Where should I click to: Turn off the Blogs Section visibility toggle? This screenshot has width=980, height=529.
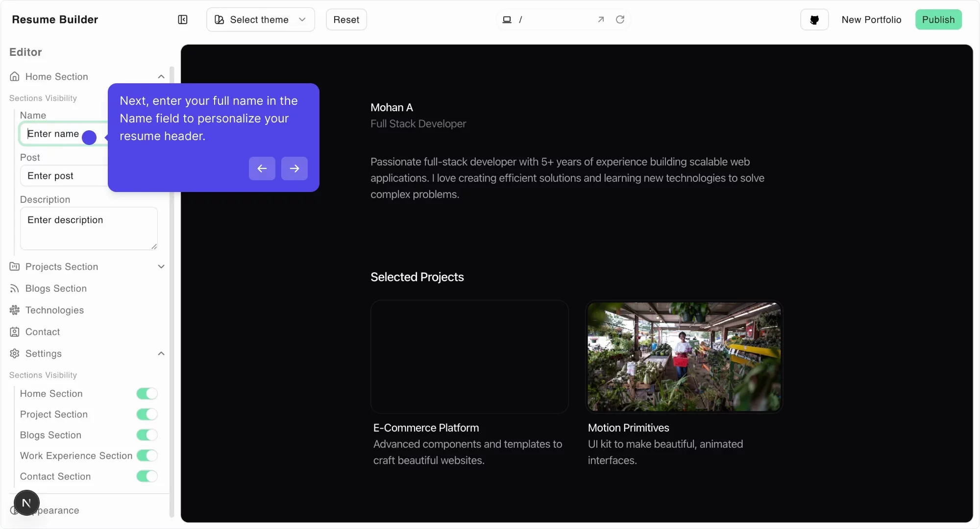(x=147, y=435)
